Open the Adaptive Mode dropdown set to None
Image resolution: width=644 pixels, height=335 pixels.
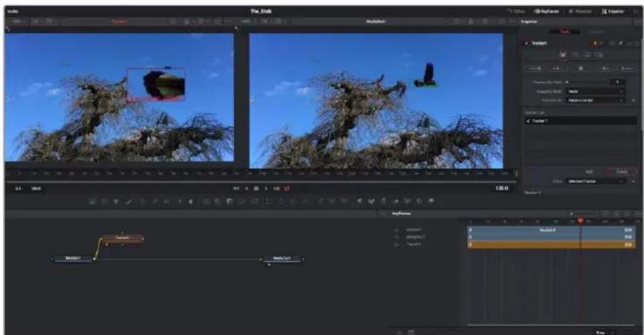coord(595,91)
